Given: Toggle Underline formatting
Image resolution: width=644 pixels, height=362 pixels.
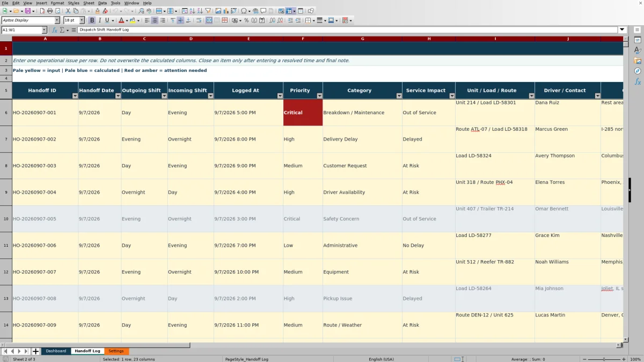Looking at the screenshot, I should point(107,20).
